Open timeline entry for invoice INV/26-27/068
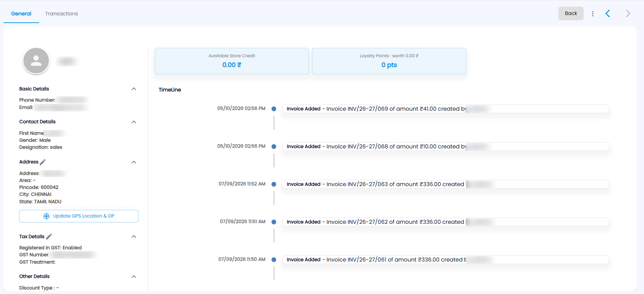The height and width of the screenshot is (294, 644). 446,147
